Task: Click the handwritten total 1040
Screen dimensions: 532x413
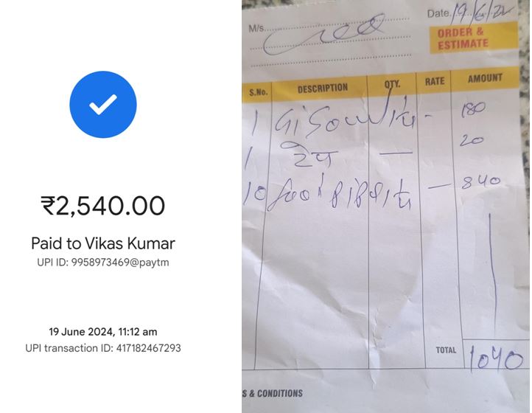Action: [x=496, y=359]
